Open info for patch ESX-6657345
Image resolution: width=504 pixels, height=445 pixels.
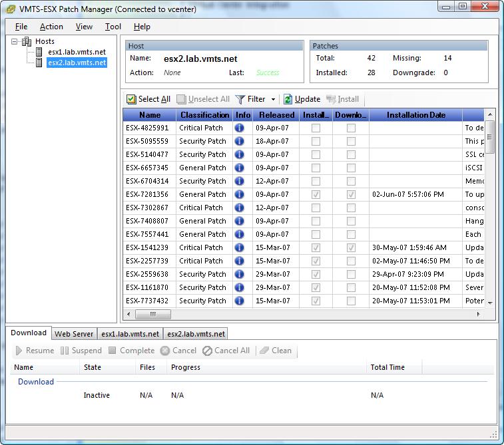pyautogui.click(x=239, y=168)
